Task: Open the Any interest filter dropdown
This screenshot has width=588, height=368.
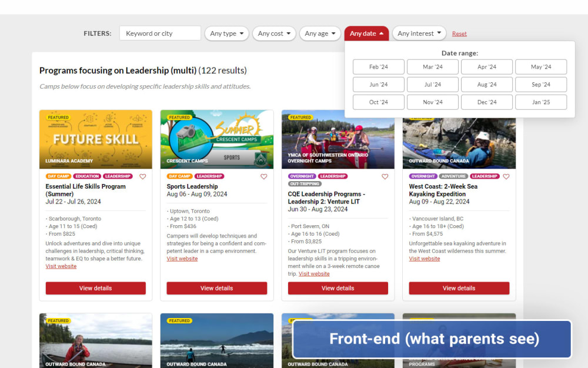Action: point(419,34)
